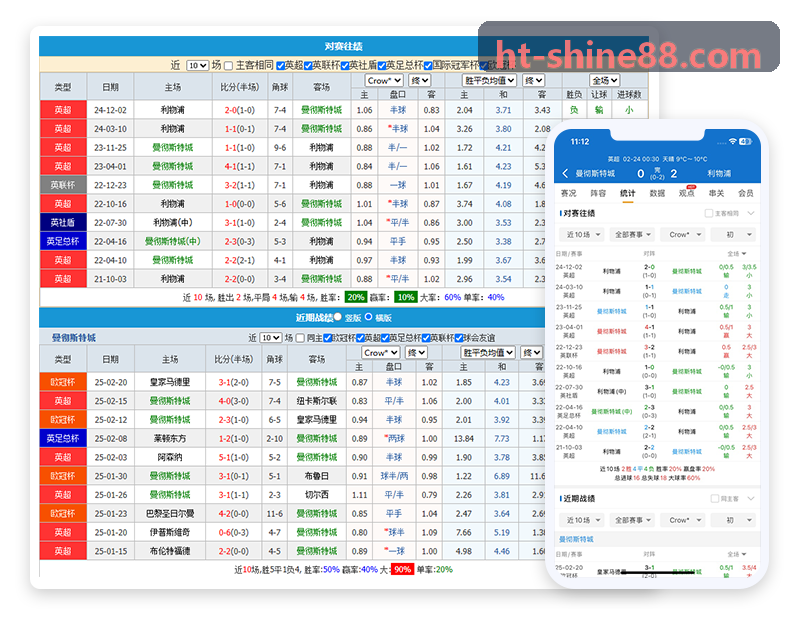Click the 20% win rate badge in the head-to-head summary
This screenshot has height=625, width=800.
pyautogui.click(x=356, y=297)
